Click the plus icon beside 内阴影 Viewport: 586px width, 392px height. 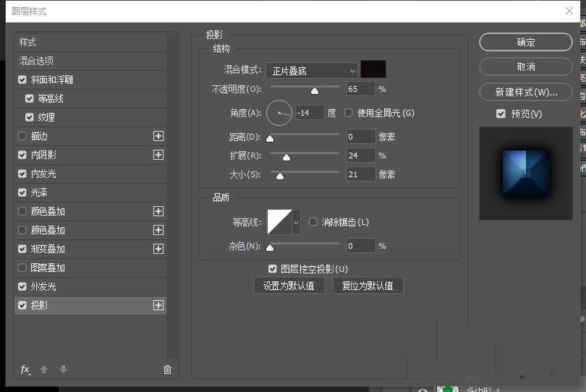[158, 155]
